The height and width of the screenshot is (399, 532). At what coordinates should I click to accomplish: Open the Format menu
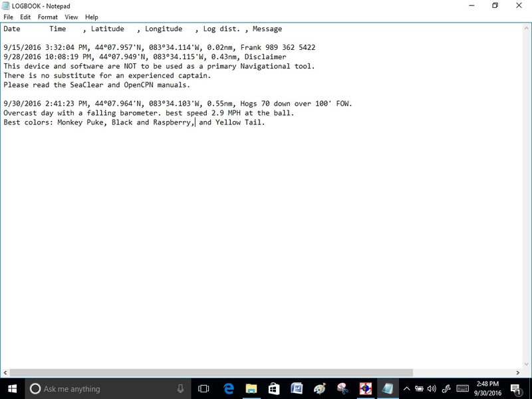[x=48, y=17]
